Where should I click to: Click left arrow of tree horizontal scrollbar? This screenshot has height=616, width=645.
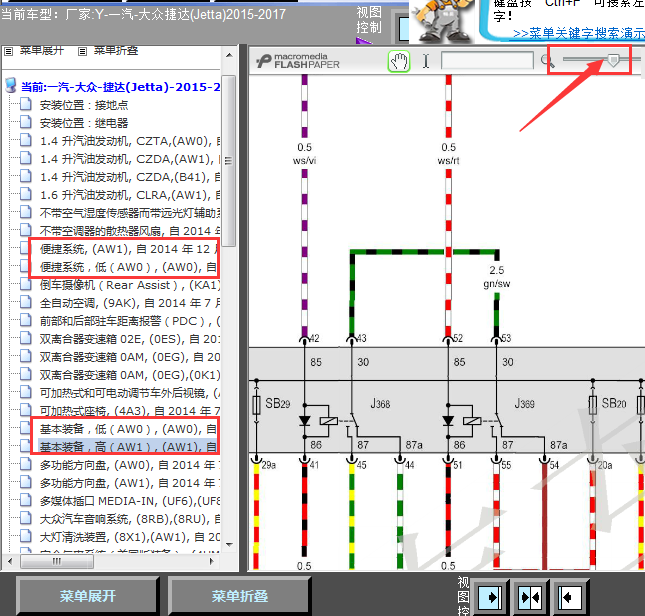tap(10, 561)
